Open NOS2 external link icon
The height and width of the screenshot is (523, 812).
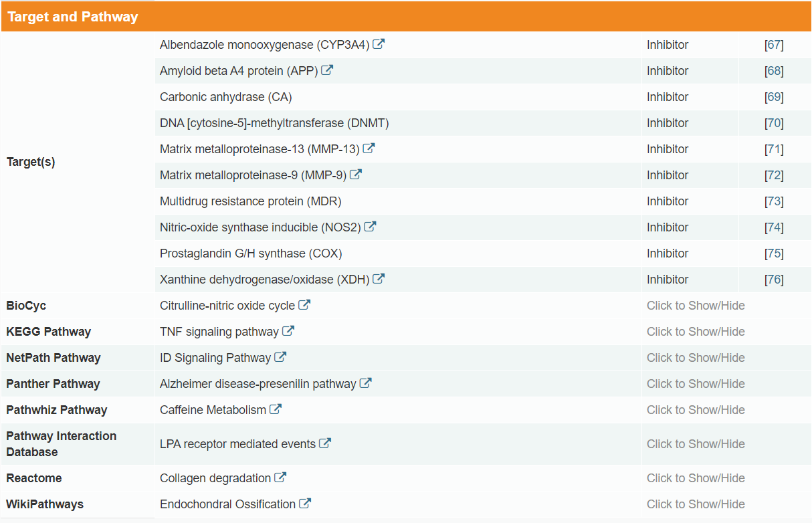point(370,227)
